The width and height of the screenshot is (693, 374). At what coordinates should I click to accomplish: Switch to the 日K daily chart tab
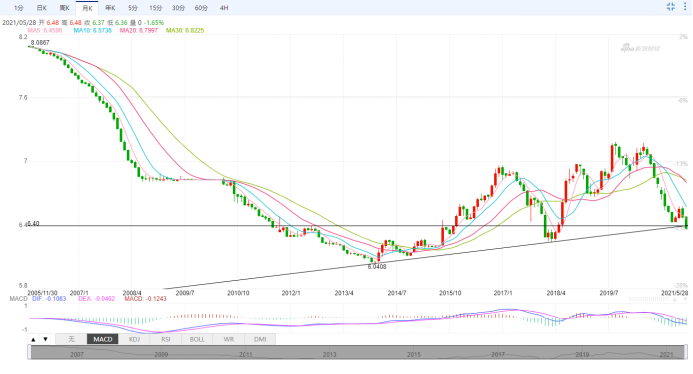point(42,8)
